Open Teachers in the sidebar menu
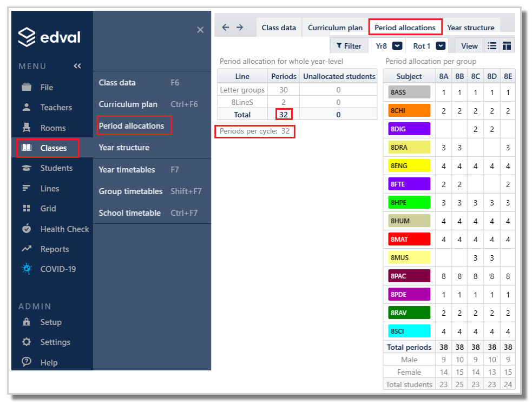Image resolution: width=532 pixels, height=405 pixels. pos(56,108)
